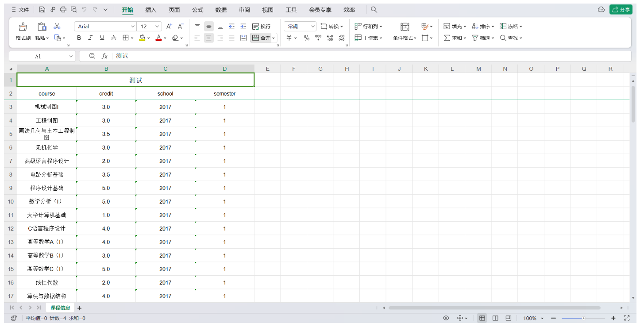Click the save icon in quick access bar
This screenshot has width=644, height=331.
[x=42, y=10]
